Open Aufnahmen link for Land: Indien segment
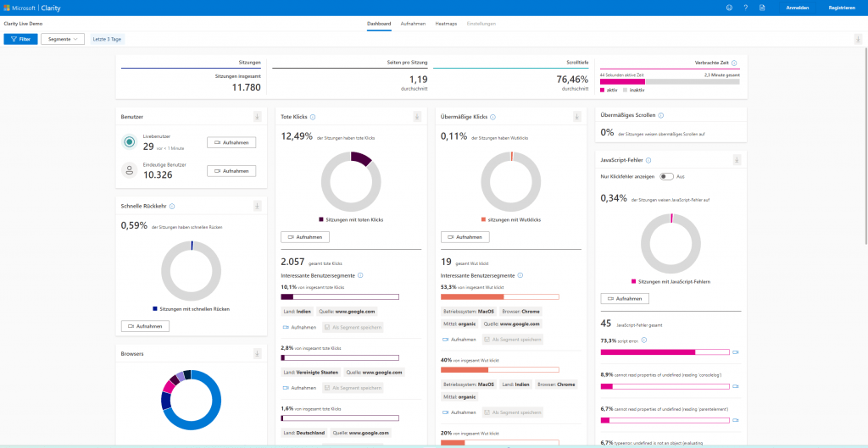The width and height of the screenshot is (868, 448). (x=299, y=328)
